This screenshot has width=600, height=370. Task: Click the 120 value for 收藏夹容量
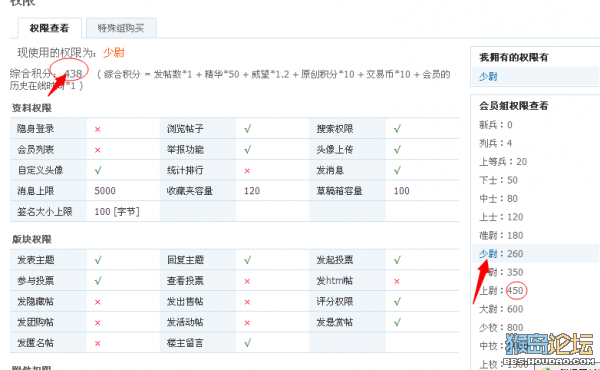(x=252, y=191)
